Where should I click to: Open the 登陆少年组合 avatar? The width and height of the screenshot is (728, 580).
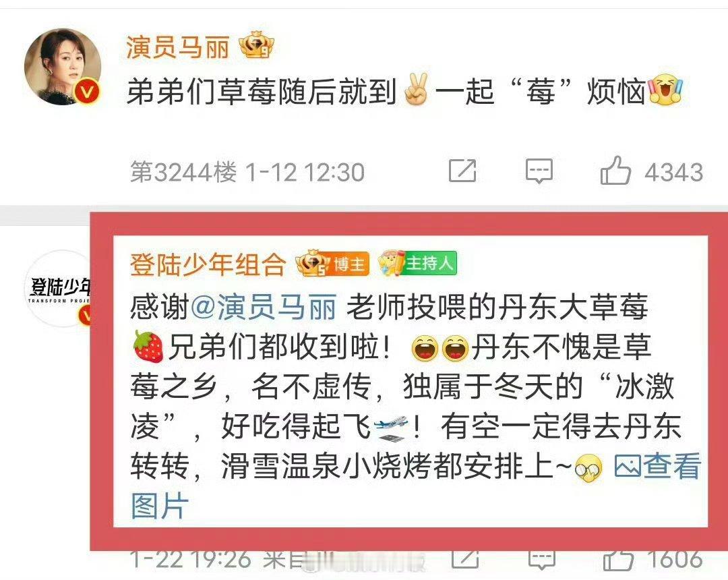click(57, 288)
